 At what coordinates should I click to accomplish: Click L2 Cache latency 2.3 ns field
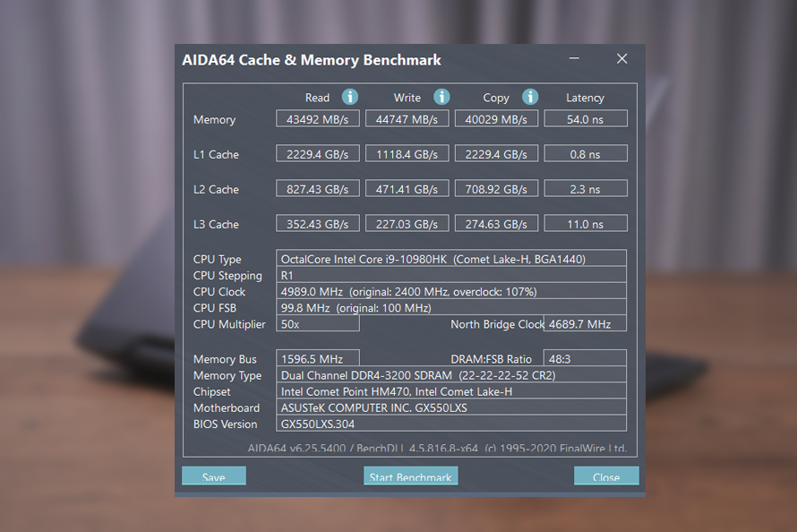(586, 188)
